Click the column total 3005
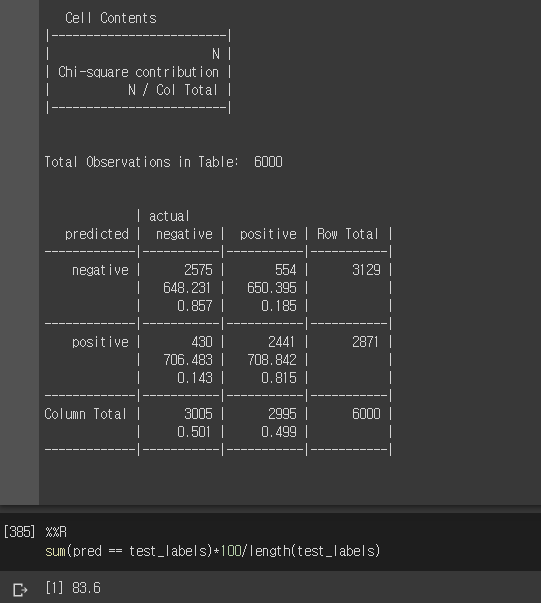Screen dimensions: 541x603 pos(198,414)
